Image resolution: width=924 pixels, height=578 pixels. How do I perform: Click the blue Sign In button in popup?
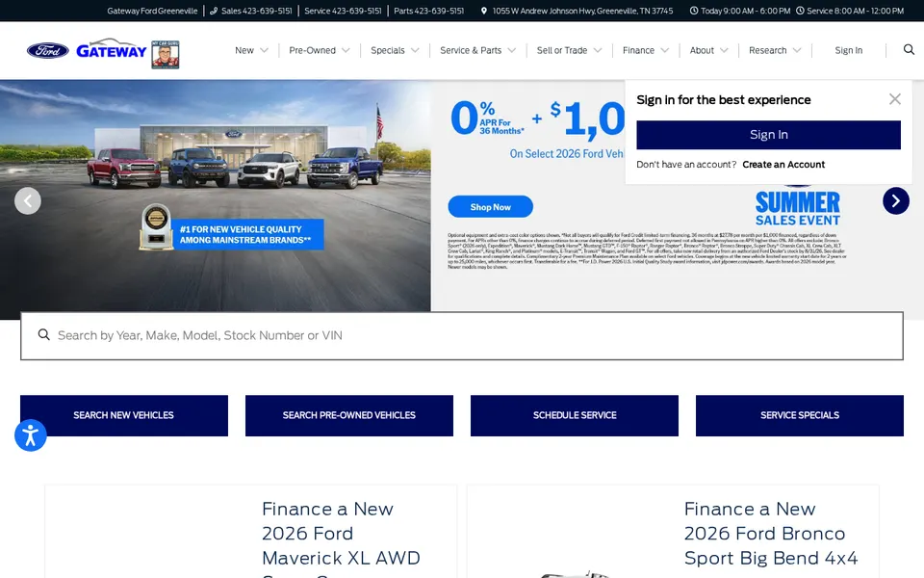click(768, 135)
